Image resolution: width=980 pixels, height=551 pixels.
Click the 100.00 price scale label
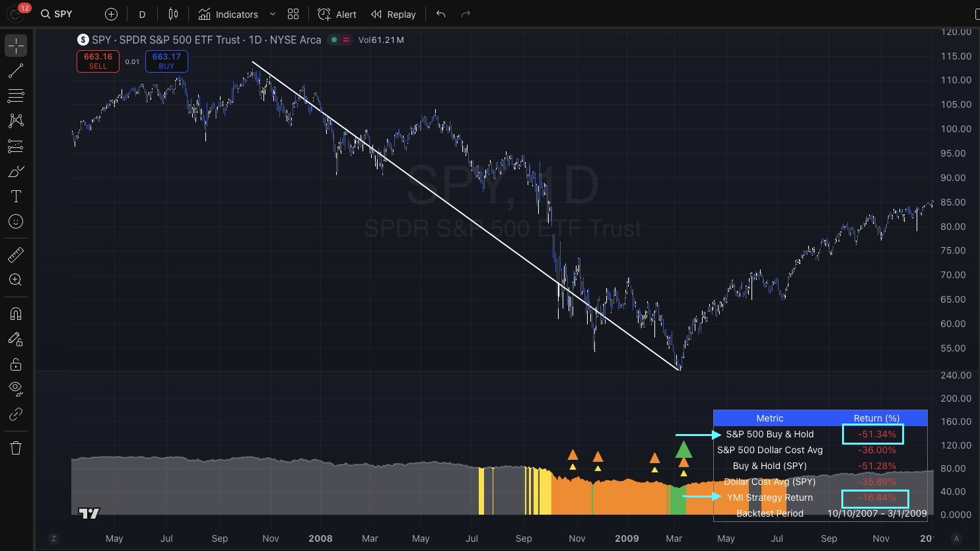[x=956, y=129]
